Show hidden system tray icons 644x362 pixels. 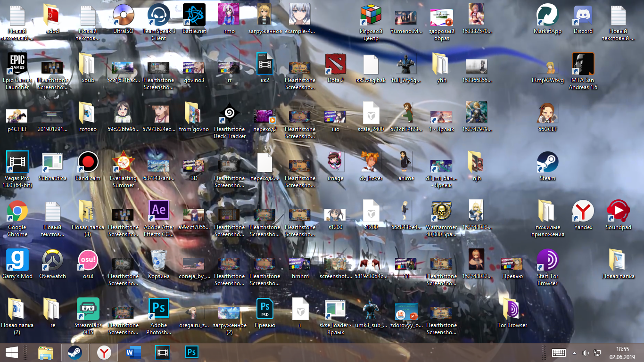574,353
